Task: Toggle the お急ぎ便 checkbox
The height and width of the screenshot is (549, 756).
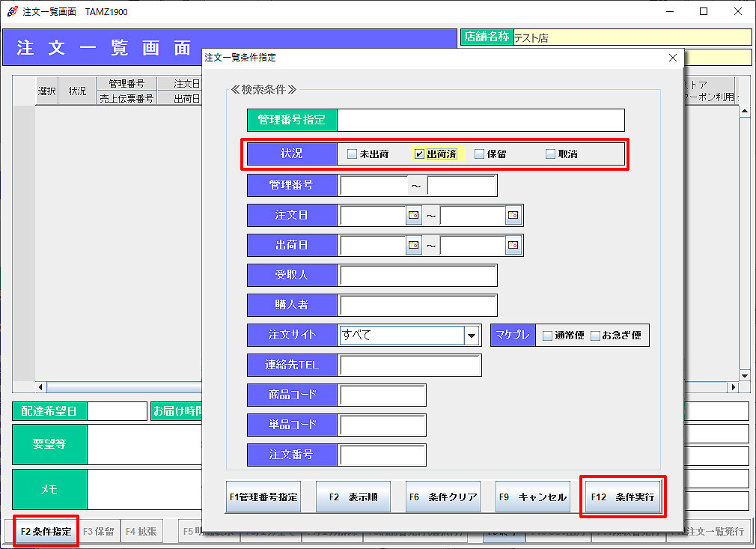Action: pyautogui.click(x=596, y=336)
